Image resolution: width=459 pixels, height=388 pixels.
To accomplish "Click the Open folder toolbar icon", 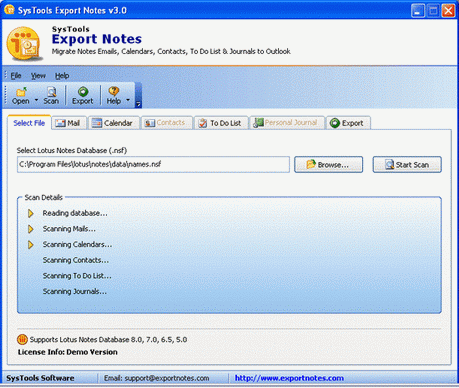I will tap(21, 92).
